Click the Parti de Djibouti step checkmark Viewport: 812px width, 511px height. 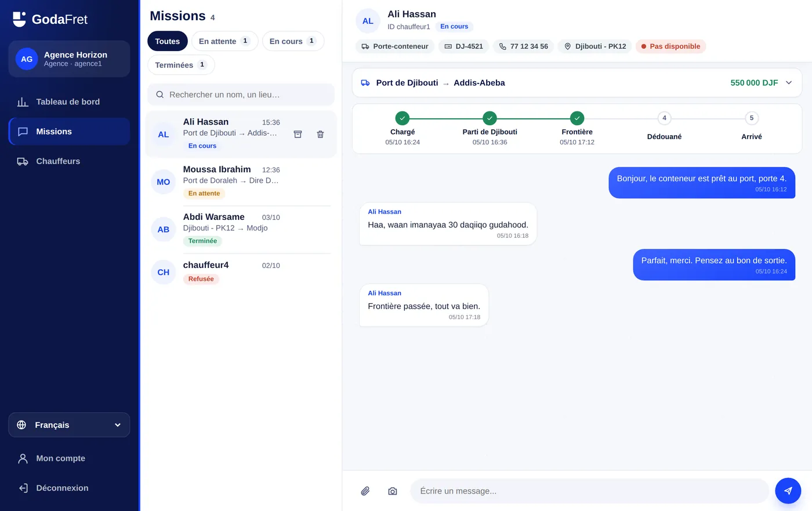490,118
